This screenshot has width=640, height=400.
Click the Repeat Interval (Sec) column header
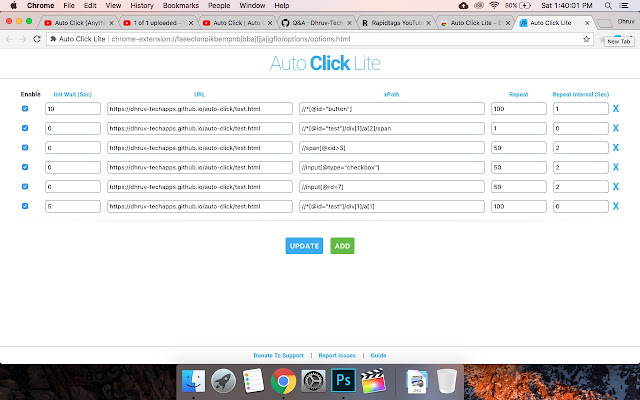(x=581, y=94)
